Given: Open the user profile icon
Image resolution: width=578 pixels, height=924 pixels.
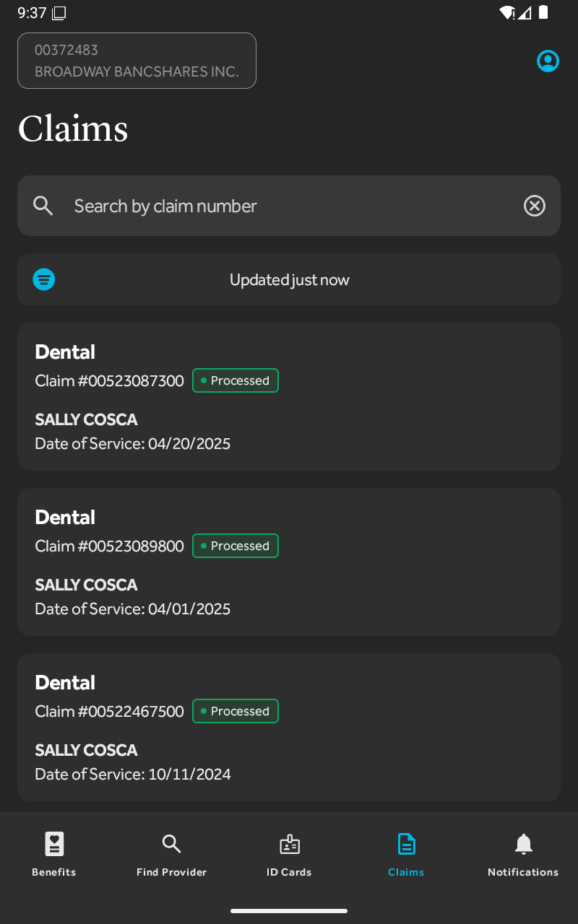Looking at the screenshot, I should click(x=548, y=61).
